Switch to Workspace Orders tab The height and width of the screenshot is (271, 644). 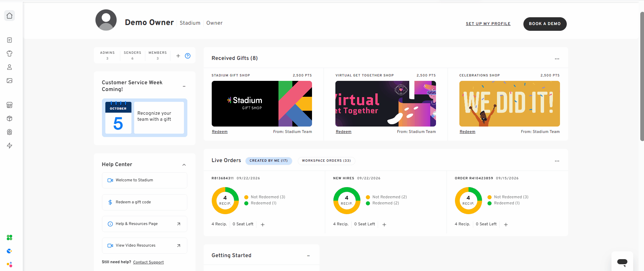pos(326,161)
